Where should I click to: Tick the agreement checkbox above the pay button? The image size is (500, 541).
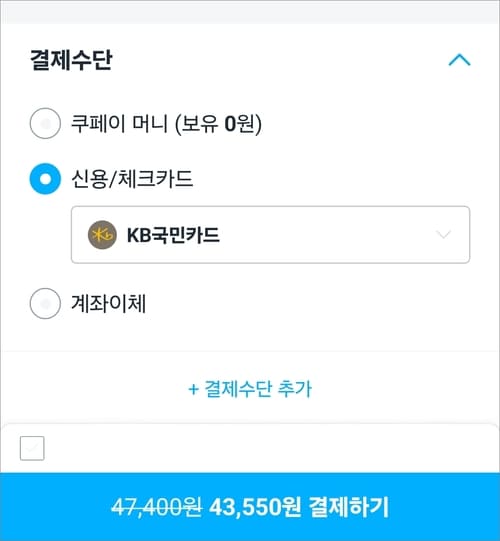click(x=32, y=448)
